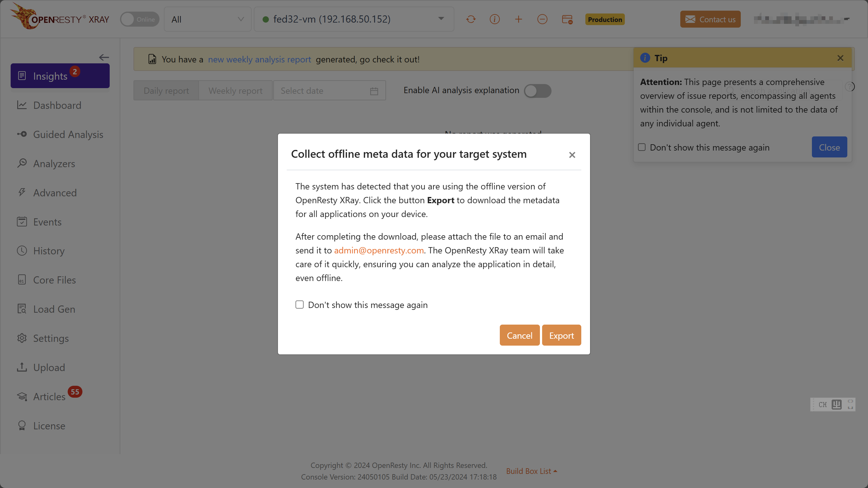Check Don't show this message again in dialog

pyautogui.click(x=299, y=304)
